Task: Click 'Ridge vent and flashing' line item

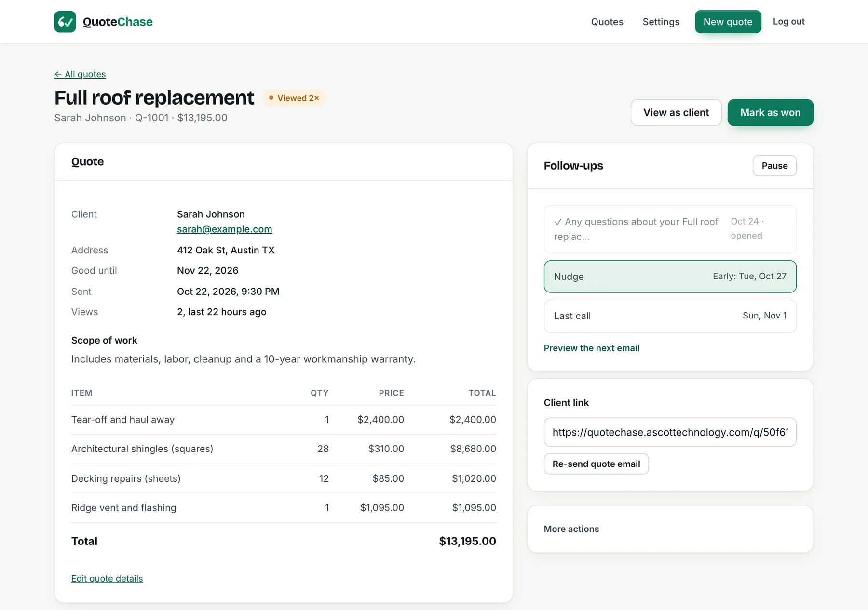Action: [x=124, y=508]
